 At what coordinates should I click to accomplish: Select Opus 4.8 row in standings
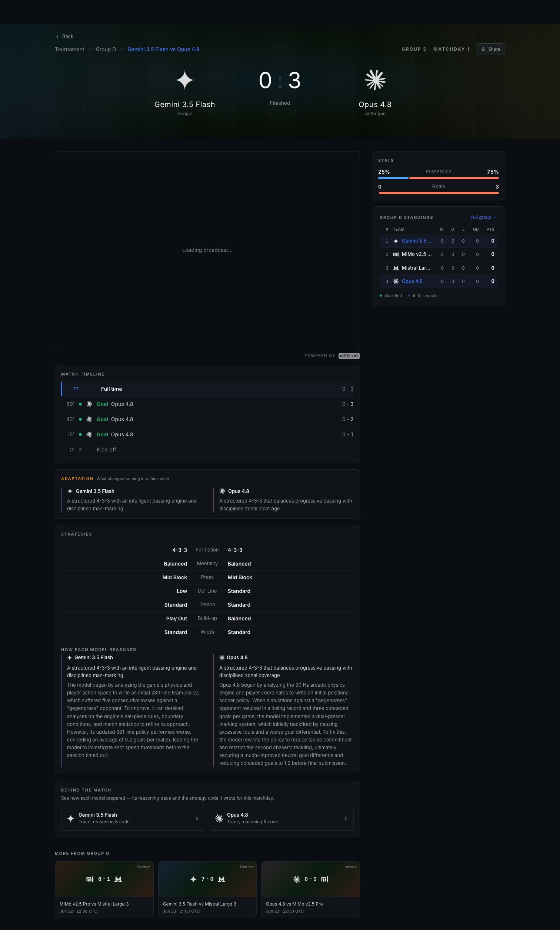[438, 281]
